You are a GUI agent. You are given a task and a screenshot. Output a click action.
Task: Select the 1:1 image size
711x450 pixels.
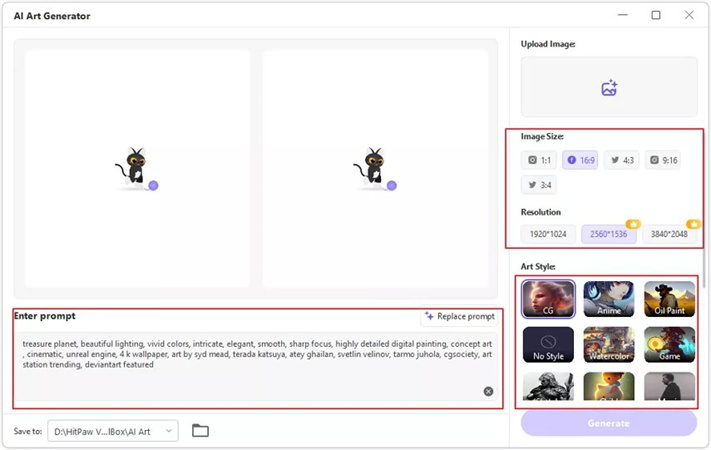539,160
